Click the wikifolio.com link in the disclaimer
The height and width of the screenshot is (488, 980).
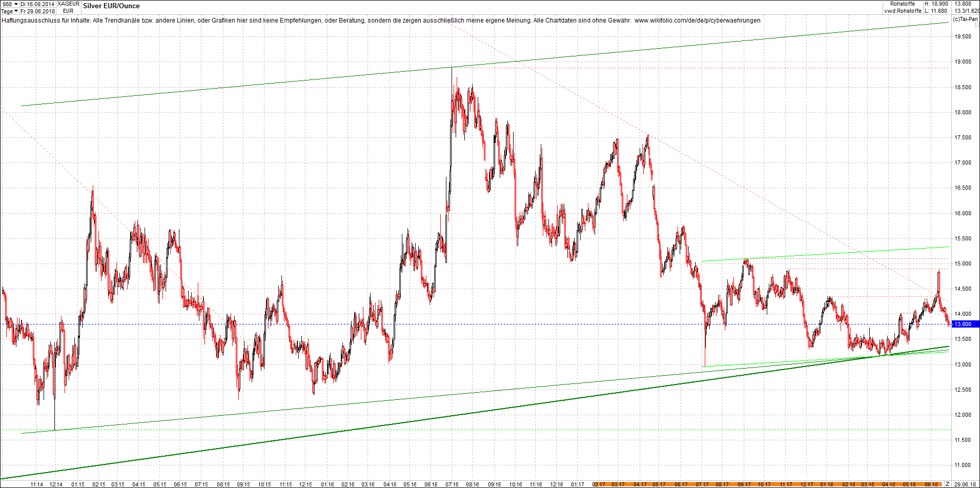[x=697, y=21]
